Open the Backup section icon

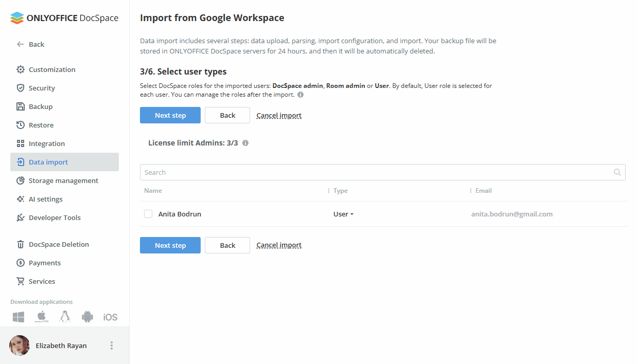click(x=19, y=106)
